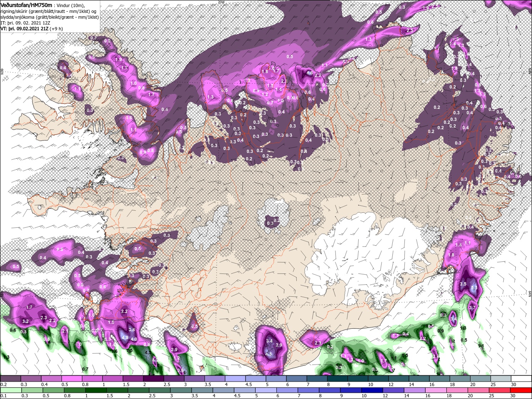Click the 3.2 precipitation value on map
532x399 pixels.
click(x=25, y=321)
